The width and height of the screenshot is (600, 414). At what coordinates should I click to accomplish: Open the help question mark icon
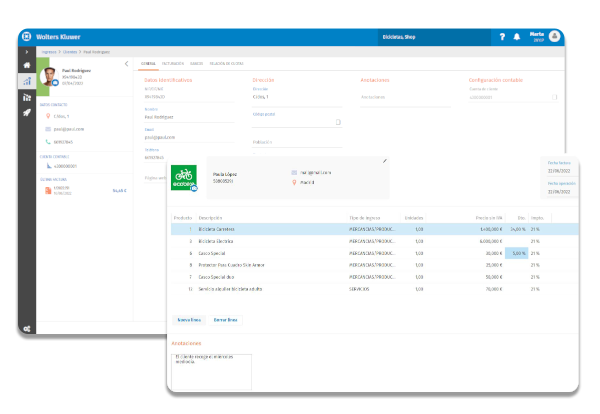502,37
